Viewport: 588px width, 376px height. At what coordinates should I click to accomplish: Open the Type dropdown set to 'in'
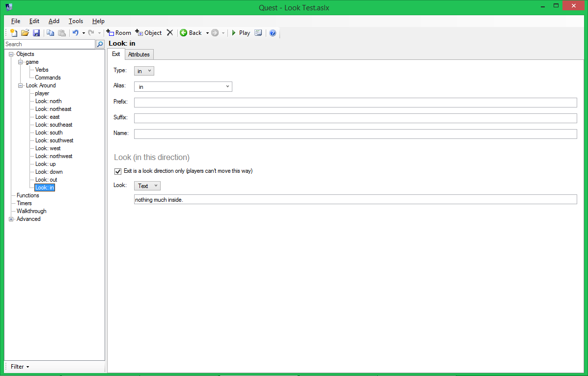click(x=144, y=71)
